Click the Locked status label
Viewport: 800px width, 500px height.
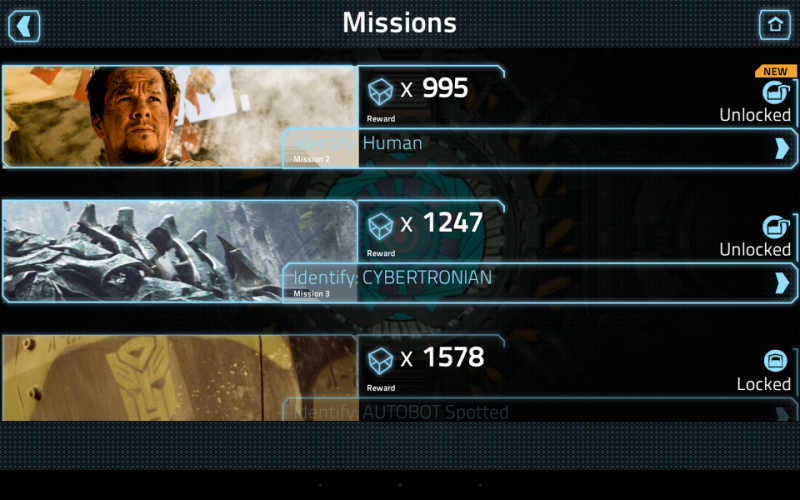coord(764,384)
